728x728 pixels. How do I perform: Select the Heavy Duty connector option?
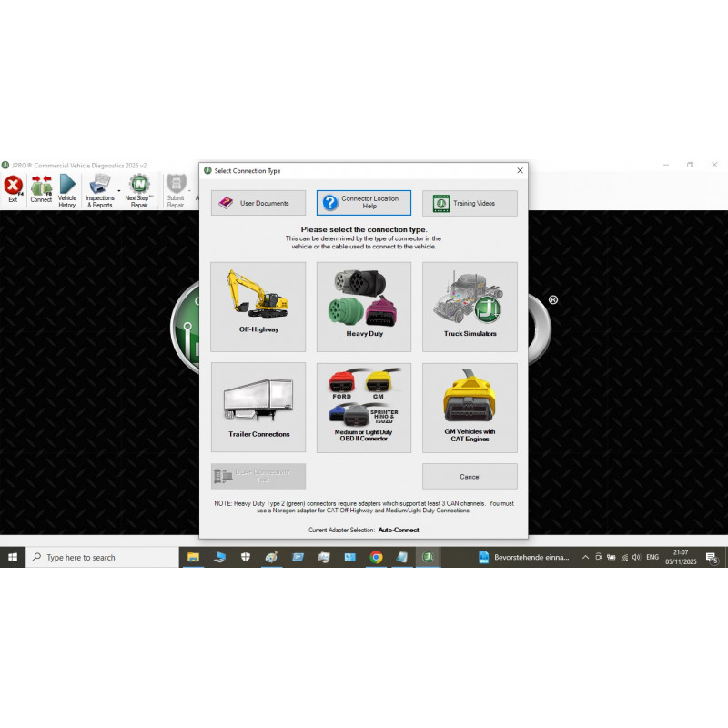[364, 305]
